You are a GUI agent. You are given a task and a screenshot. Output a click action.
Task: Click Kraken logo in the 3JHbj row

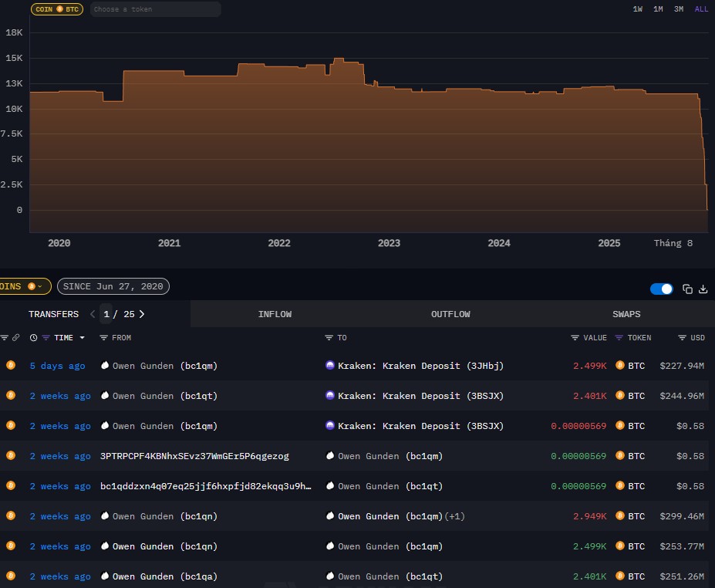pyautogui.click(x=330, y=365)
